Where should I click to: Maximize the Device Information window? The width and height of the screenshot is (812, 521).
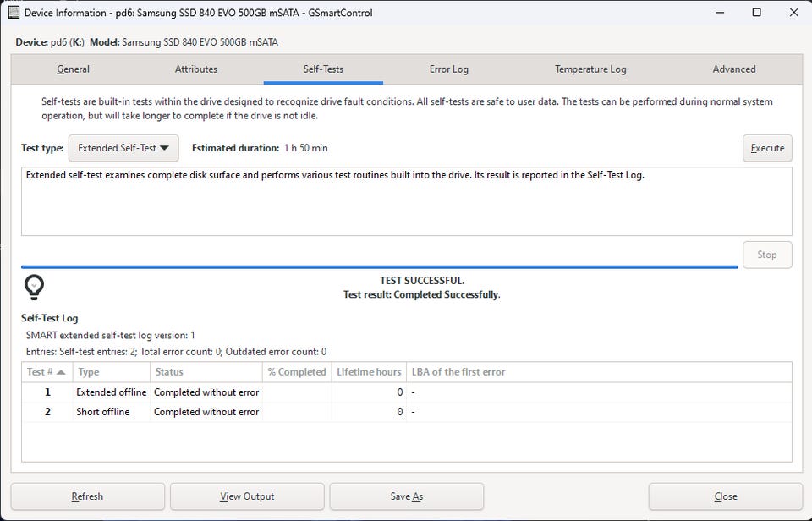tap(756, 13)
